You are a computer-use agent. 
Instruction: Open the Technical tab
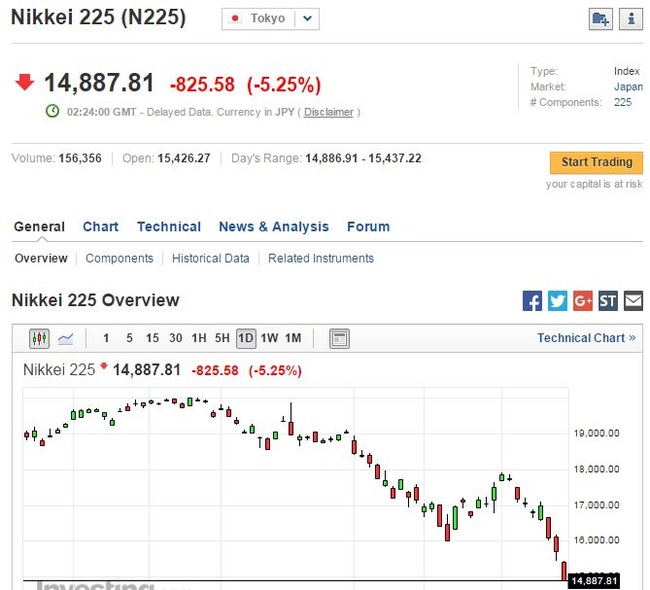(x=168, y=227)
